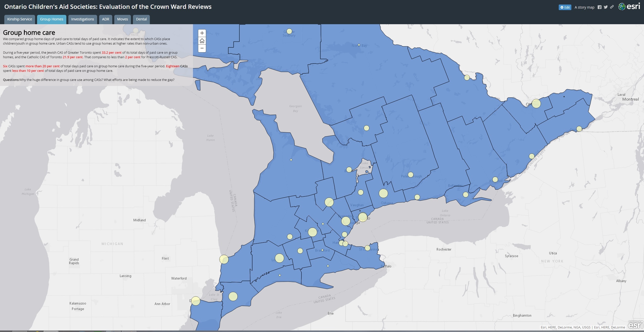Click the Ottawa data circle marker

536,104
